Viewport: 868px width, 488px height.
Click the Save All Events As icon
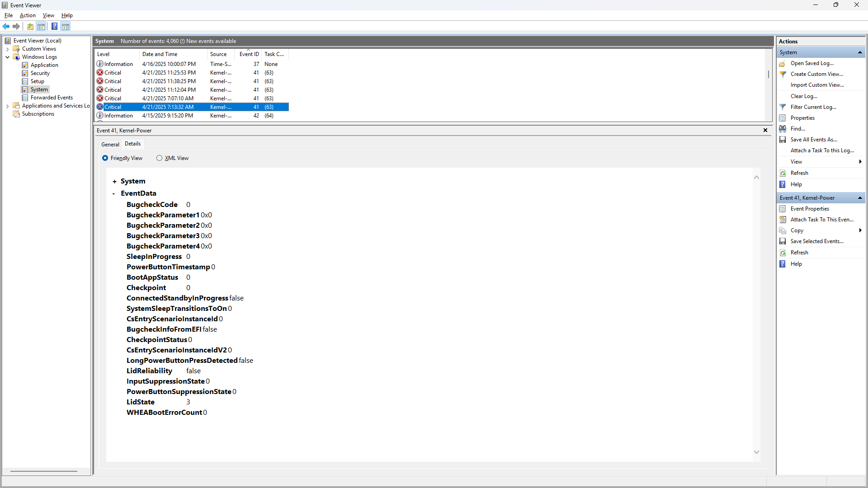coord(783,140)
